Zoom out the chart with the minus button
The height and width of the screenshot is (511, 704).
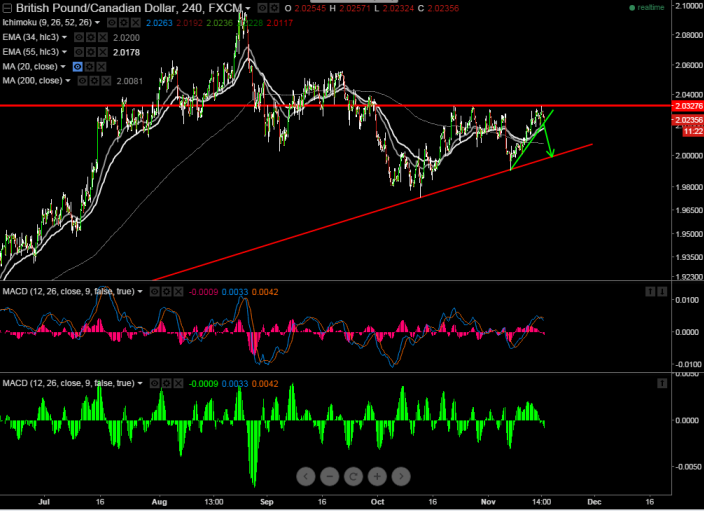[x=330, y=476]
